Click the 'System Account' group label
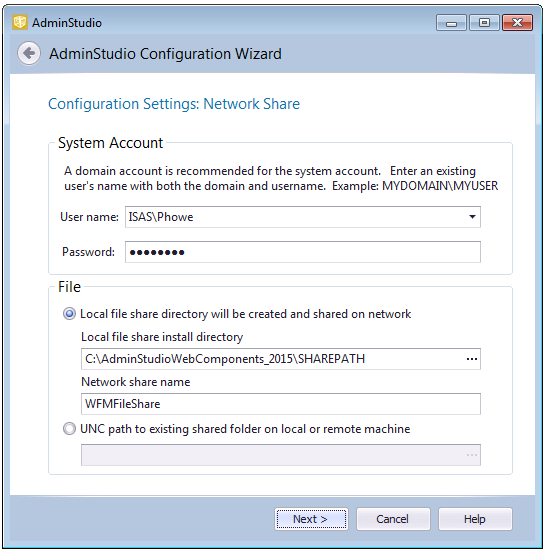The height and width of the screenshot is (551, 545). click(110, 143)
